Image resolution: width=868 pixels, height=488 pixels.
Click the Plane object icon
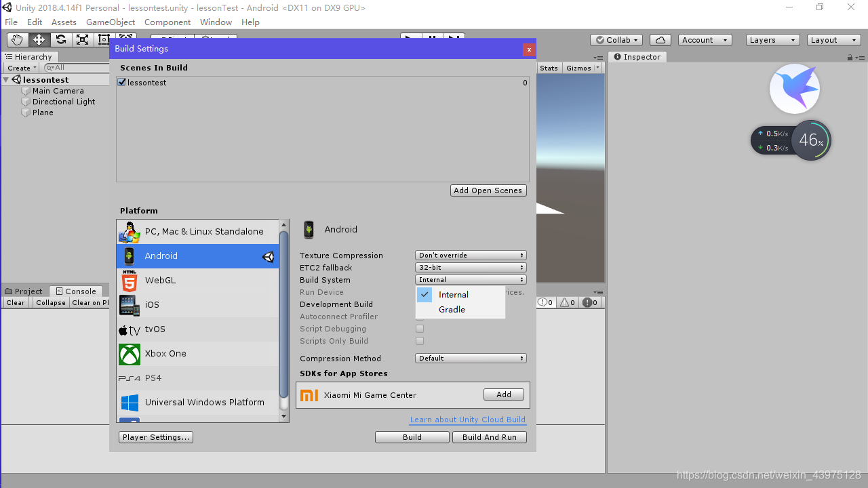[26, 113]
